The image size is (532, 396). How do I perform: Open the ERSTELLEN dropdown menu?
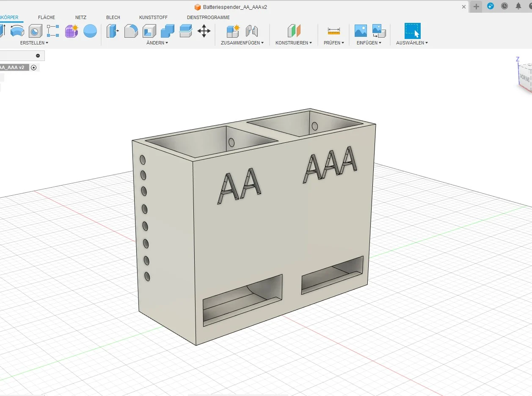click(x=34, y=43)
